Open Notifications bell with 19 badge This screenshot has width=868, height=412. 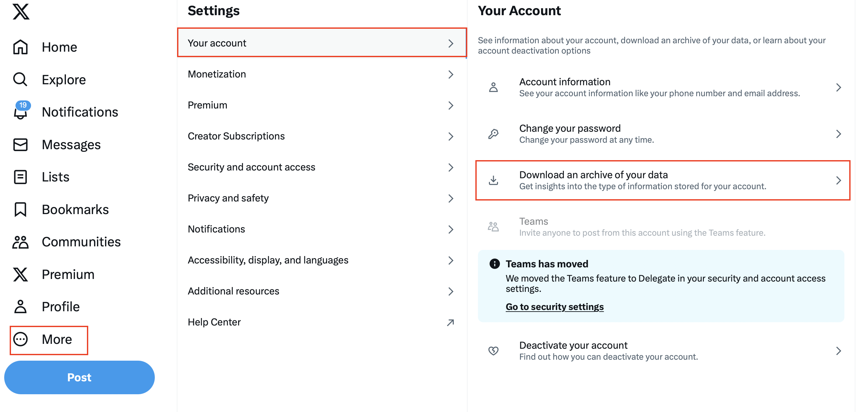coord(20,112)
